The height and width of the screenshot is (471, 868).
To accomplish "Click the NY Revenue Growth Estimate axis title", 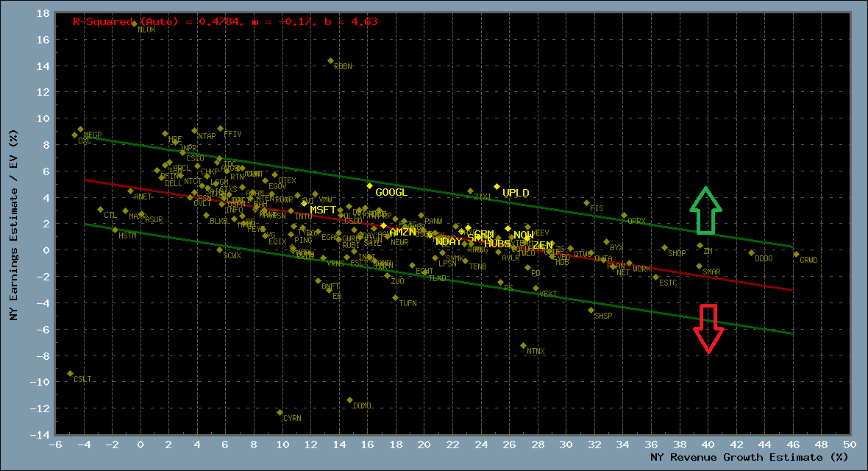I will click(750, 458).
